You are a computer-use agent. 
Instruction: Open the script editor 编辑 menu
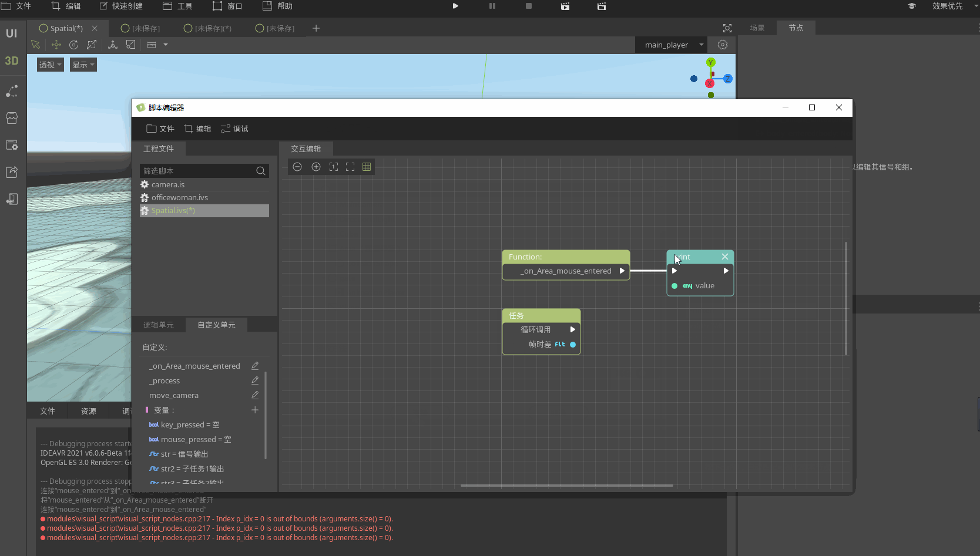[x=197, y=129]
